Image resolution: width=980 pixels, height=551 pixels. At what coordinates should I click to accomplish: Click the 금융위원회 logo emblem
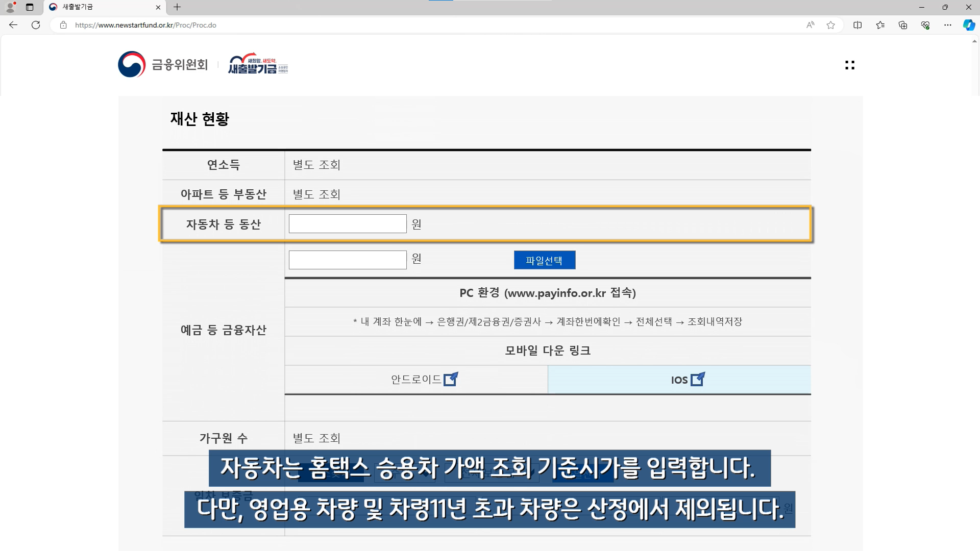coord(132,64)
